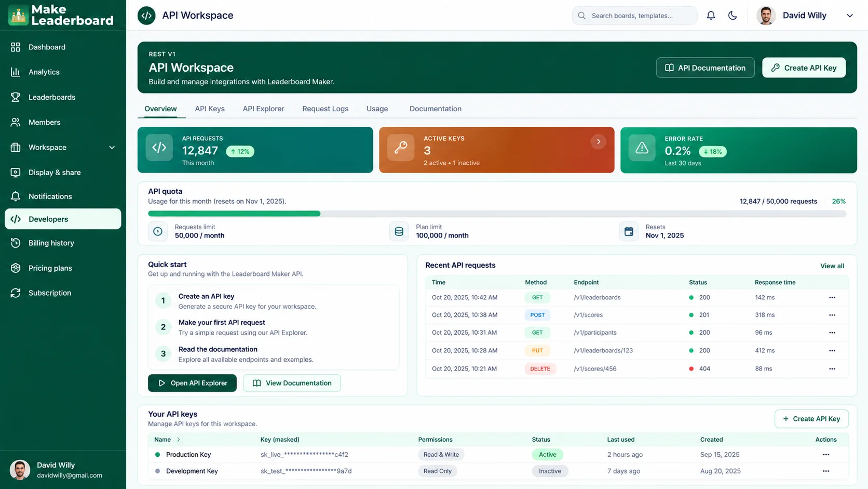
Task: Open options for /v1/participants request row
Action: (832, 333)
